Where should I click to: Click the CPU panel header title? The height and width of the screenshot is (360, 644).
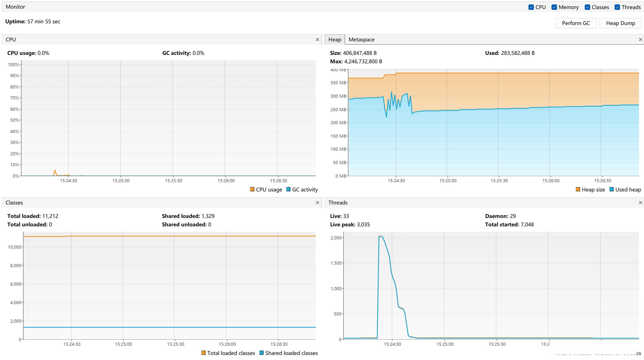tap(11, 40)
